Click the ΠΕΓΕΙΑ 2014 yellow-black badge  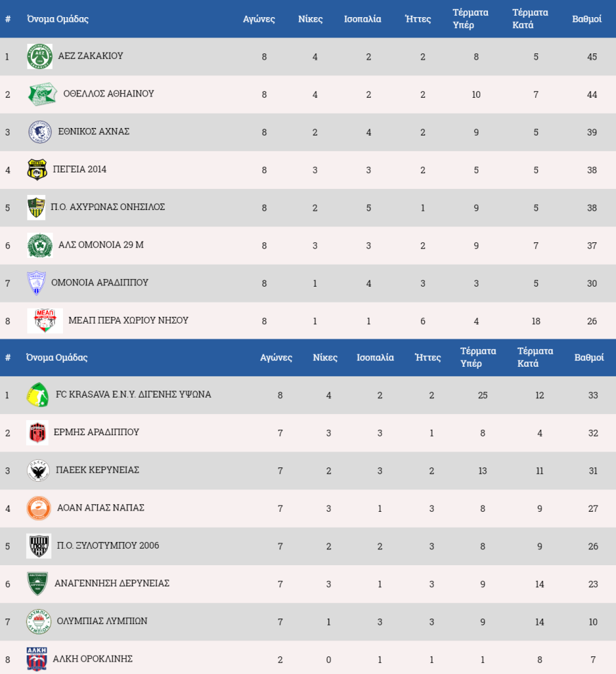37,170
